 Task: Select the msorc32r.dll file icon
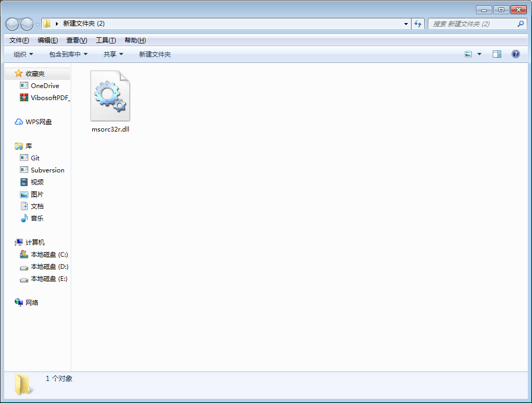[110, 96]
